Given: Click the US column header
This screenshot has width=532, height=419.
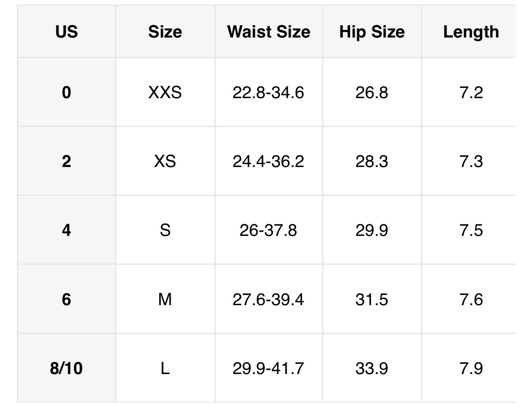Looking at the screenshot, I should pos(66,32).
